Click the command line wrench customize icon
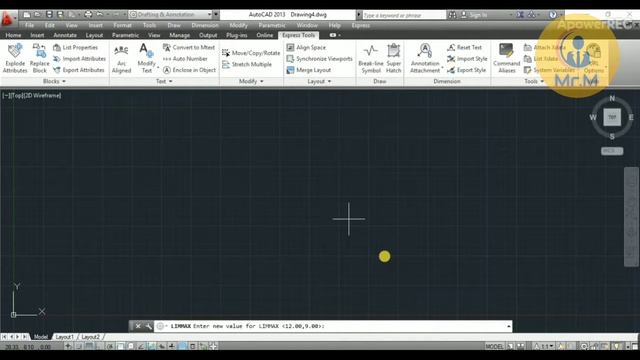The image size is (640, 360). 148,326
